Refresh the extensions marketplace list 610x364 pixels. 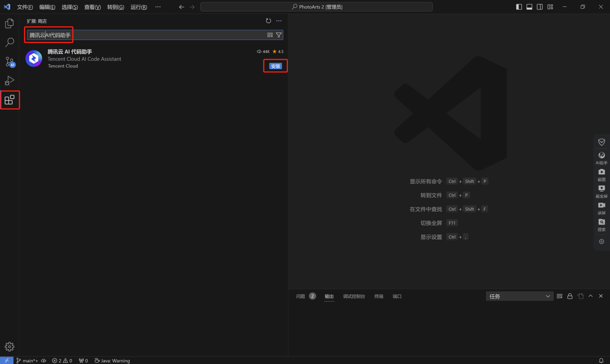click(268, 21)
